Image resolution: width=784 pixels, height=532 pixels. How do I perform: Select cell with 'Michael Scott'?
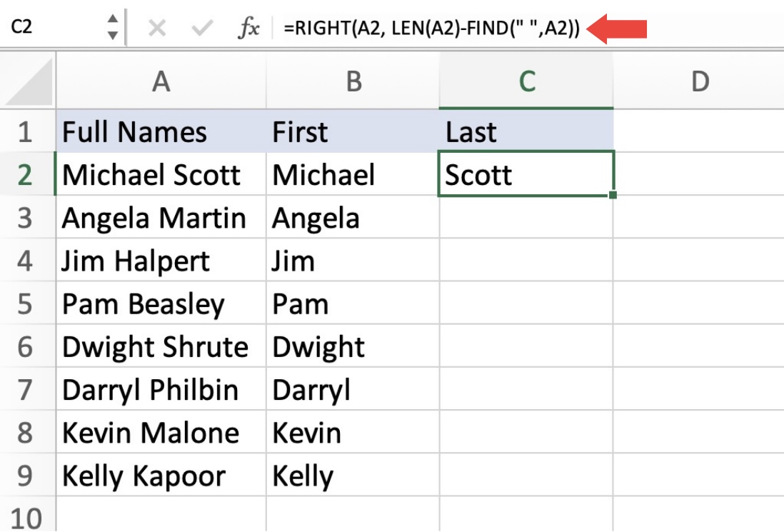point(161,174)
